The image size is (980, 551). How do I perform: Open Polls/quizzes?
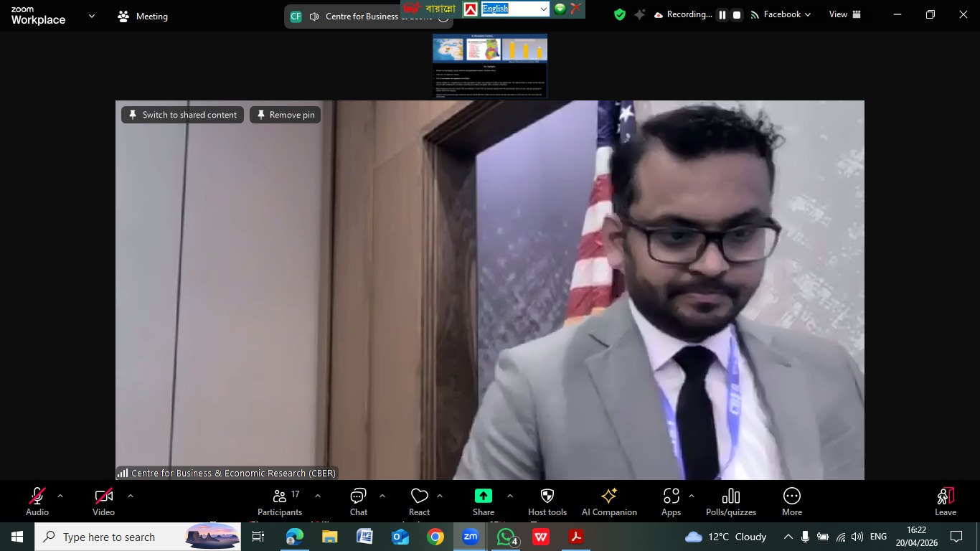coord(730,501)
